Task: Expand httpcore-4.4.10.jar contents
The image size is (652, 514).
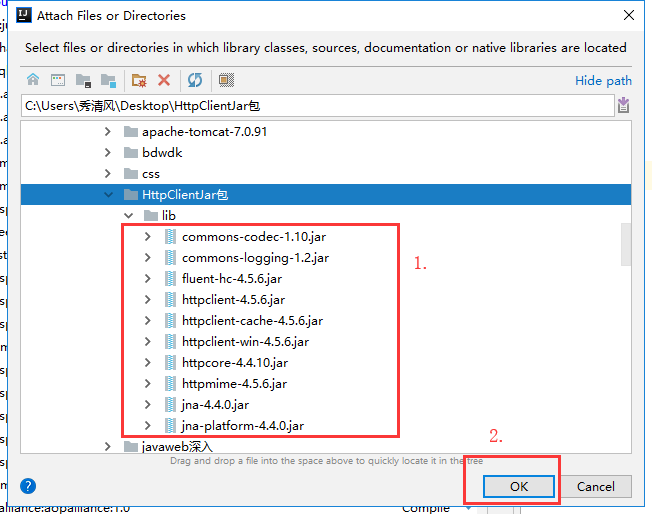Action: [x=148, y=362]
